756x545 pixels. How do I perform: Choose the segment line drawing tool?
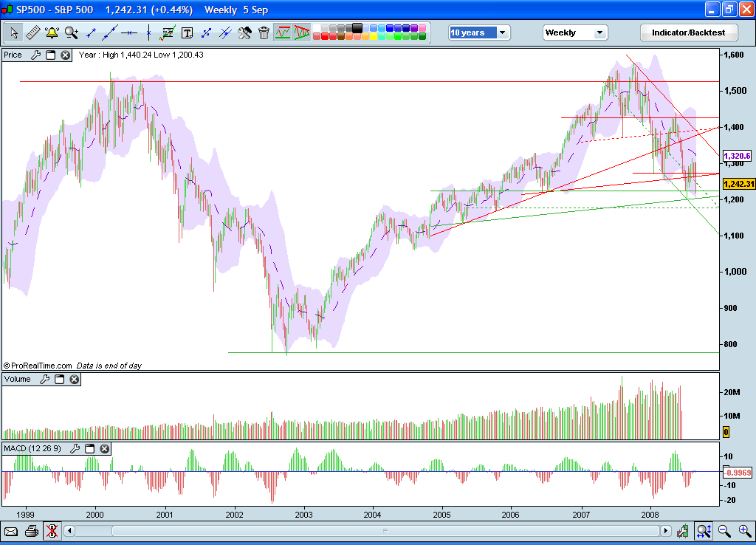point(91,32)
